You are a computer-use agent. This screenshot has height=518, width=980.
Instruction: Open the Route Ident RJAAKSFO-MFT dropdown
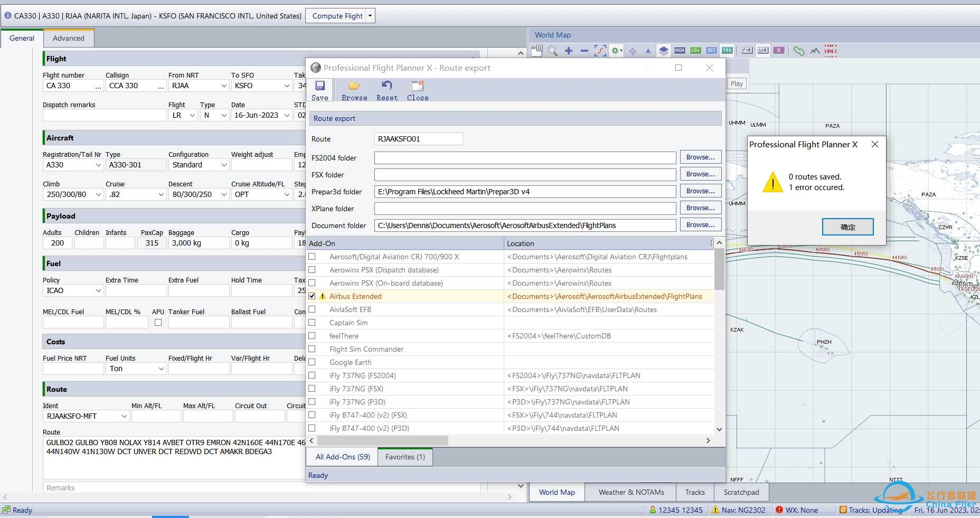[x=124, y=416]
